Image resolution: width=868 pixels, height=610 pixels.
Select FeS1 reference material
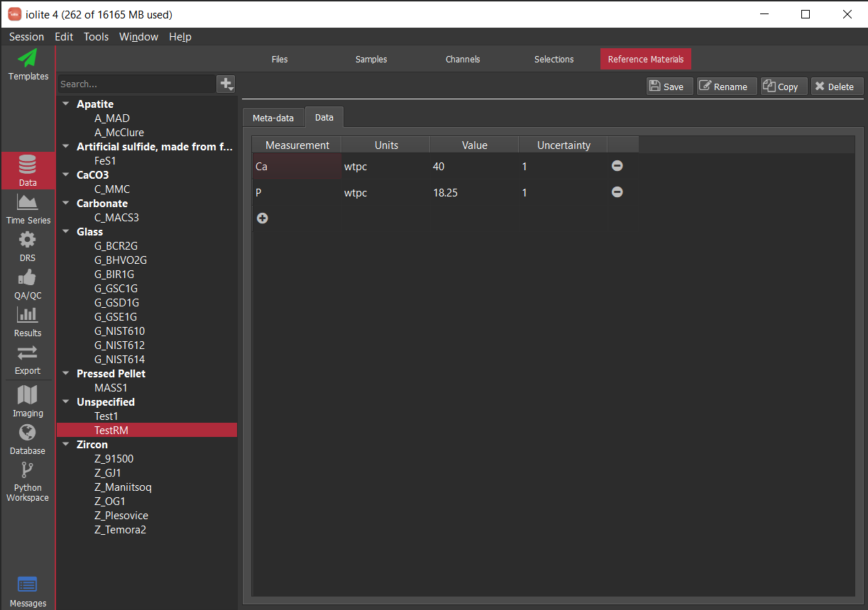coord(105,161)
